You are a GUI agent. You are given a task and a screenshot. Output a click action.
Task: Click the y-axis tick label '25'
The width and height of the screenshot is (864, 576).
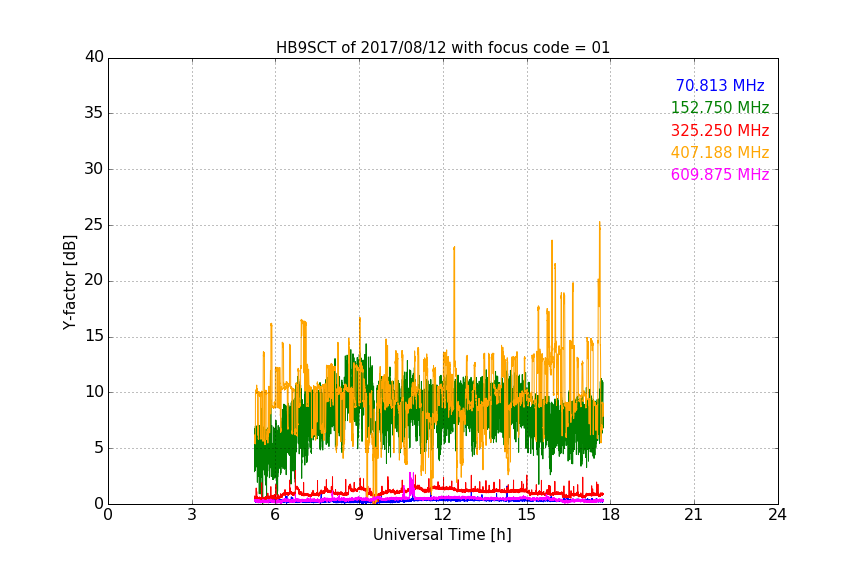[94, 224]
